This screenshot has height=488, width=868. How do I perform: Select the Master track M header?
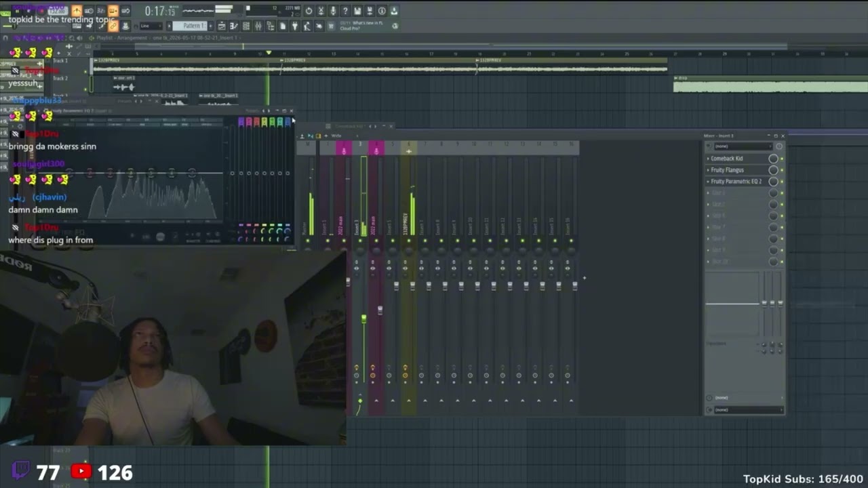click(308, 148)
